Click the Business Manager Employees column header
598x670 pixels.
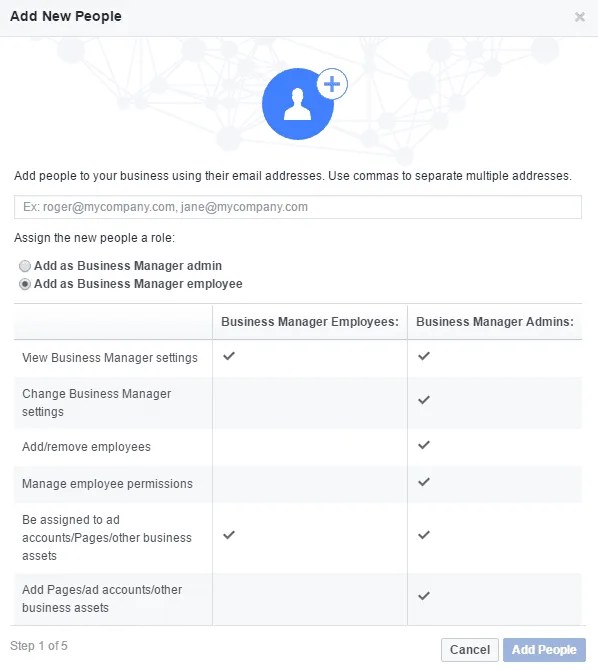pyautogui.click(x=310, y=322)
